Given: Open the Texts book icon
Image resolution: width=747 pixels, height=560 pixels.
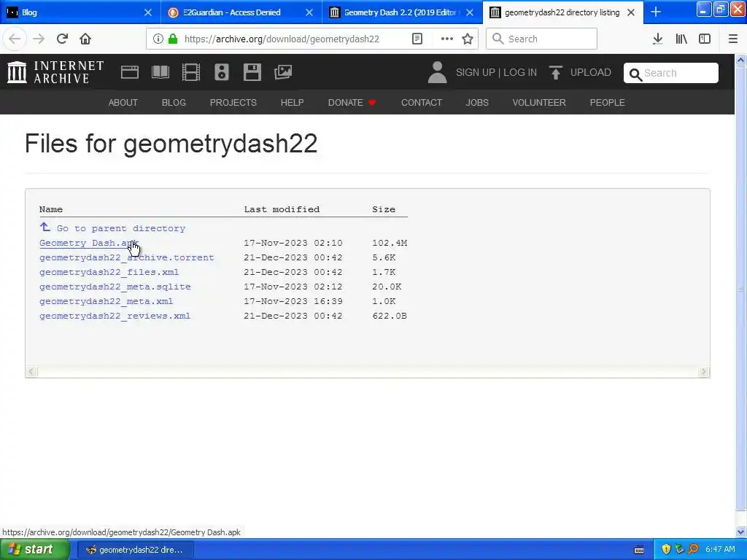Looking at the screenshot, I should click(x=160, y=72).
